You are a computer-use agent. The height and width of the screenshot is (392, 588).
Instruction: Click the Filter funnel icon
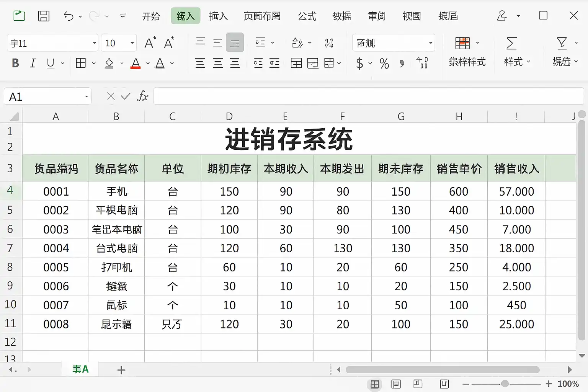pyautogui.click(x=562, y=43)
